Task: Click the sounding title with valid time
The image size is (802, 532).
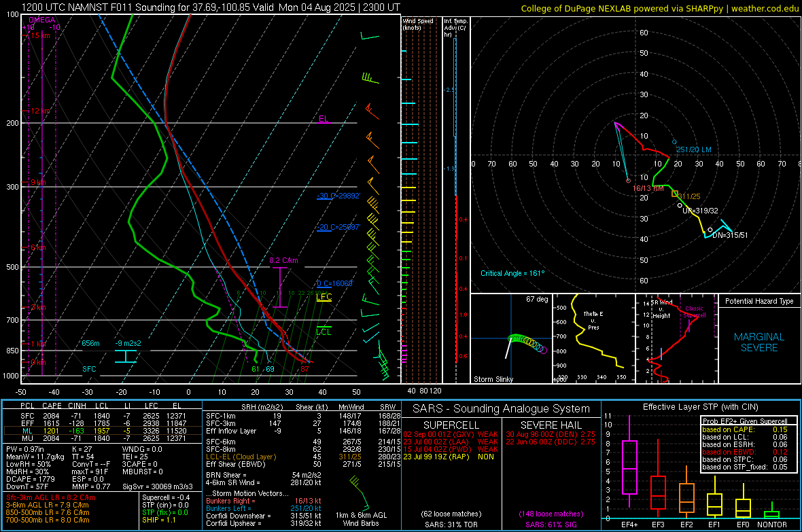Action: (x=211, y=7)
